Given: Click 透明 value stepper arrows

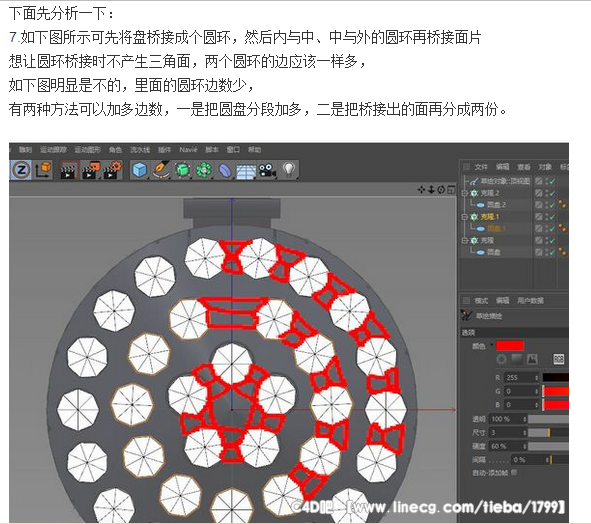Looking at the screenshot, I should coord(524,419).
